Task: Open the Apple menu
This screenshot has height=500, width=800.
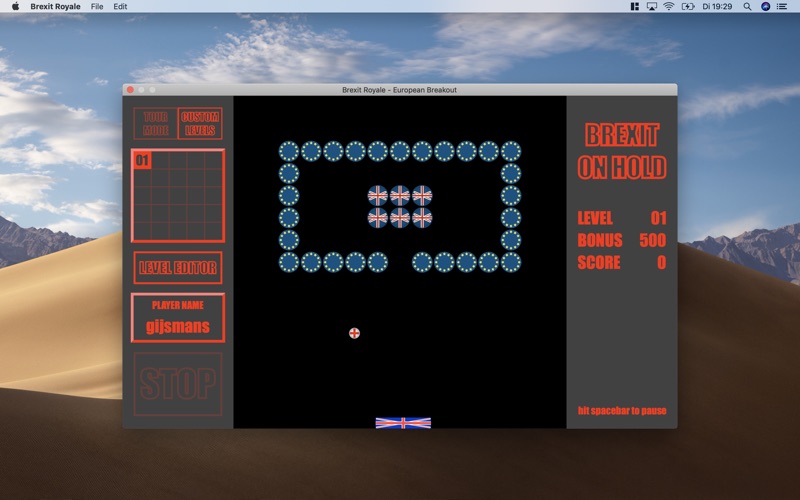Action: tap(15, 6)
